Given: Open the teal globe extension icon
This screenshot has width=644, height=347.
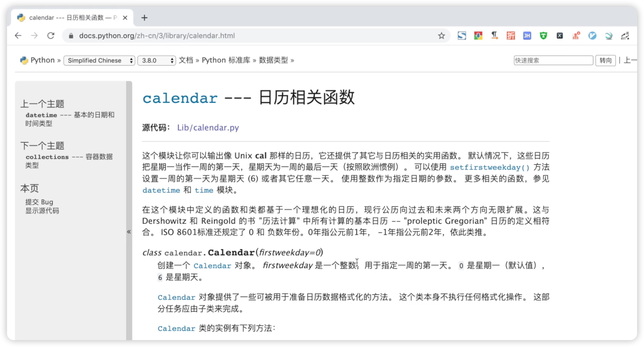Looking at the screenshot, I should (609, 36).
